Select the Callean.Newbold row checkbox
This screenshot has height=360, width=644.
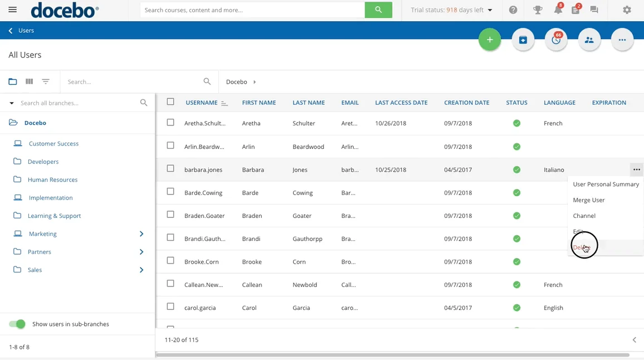point(170,284)
